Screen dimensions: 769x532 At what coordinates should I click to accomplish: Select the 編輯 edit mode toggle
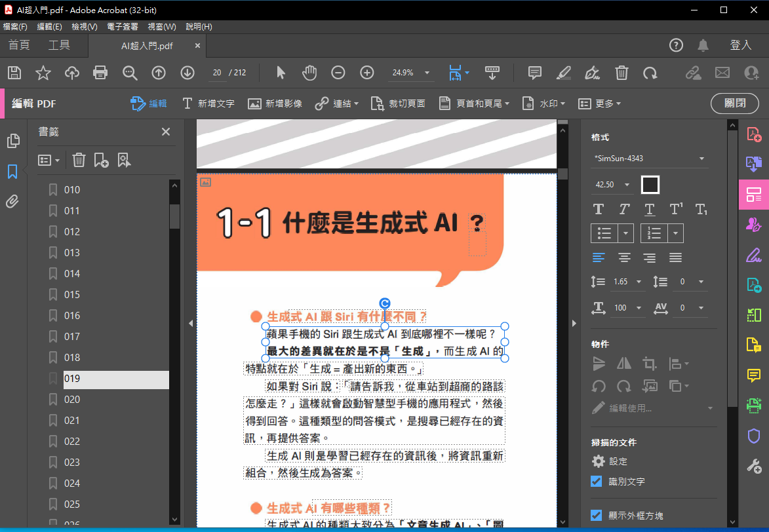click(149, 104)
